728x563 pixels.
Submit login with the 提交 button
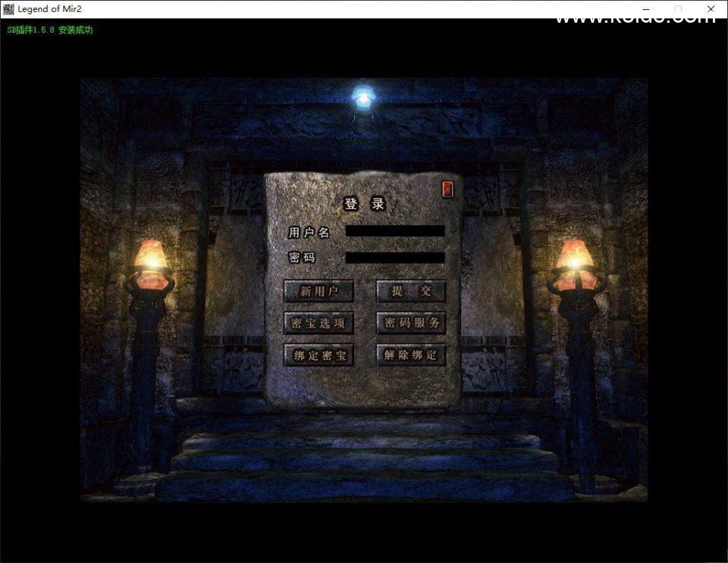tap(411, 291)
